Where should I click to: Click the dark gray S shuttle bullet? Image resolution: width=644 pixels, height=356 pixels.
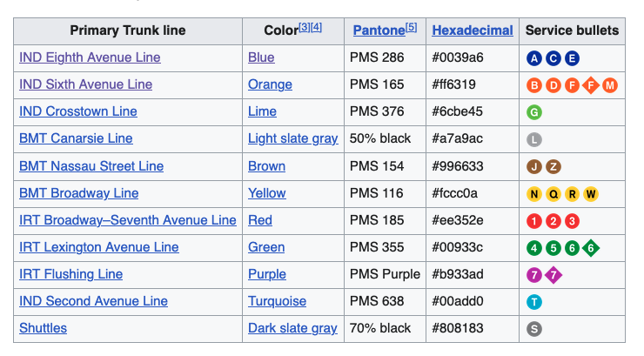tap(534, 329)
